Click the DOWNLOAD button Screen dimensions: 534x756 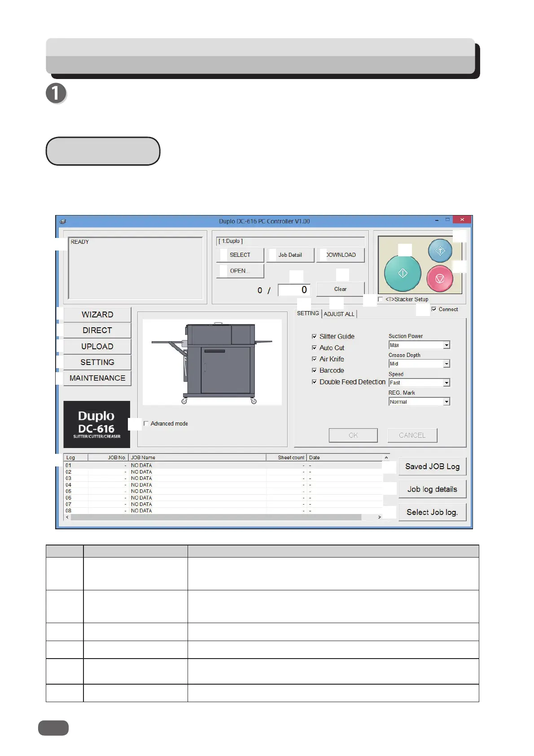point(341,255)
